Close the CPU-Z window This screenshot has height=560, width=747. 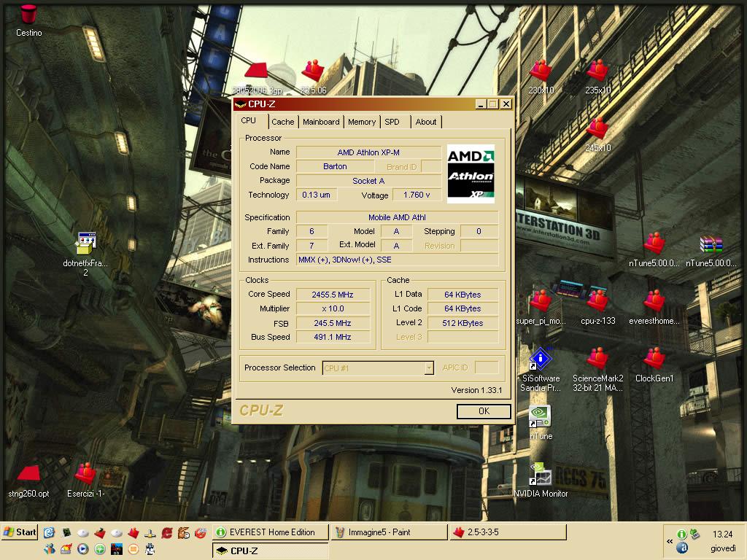coord(506,104)
